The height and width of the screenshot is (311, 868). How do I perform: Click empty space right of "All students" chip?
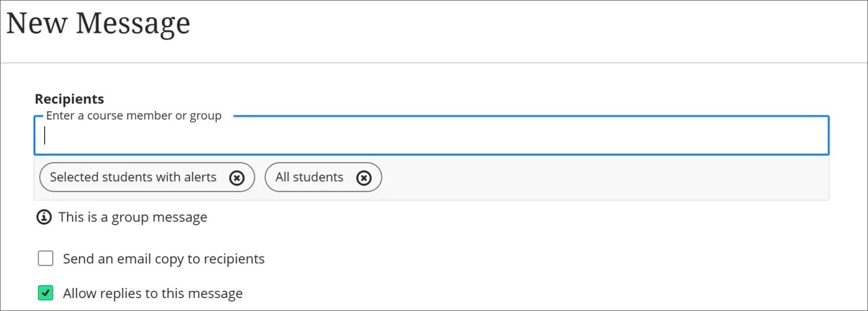point(604,177)
